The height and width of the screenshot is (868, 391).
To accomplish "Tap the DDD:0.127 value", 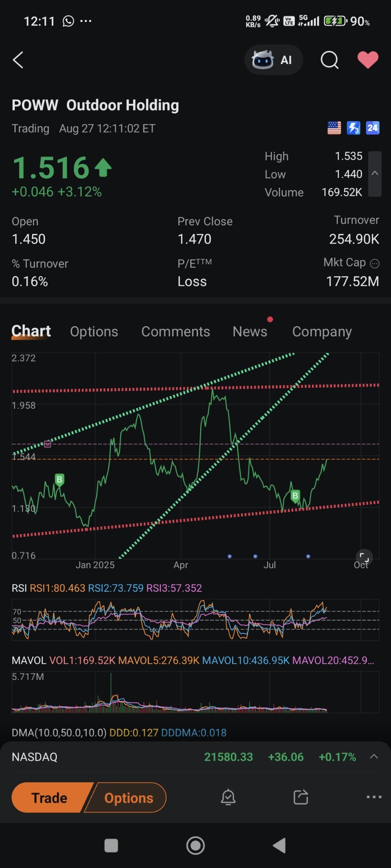I will pyautogui.click(x=134, y=733).
